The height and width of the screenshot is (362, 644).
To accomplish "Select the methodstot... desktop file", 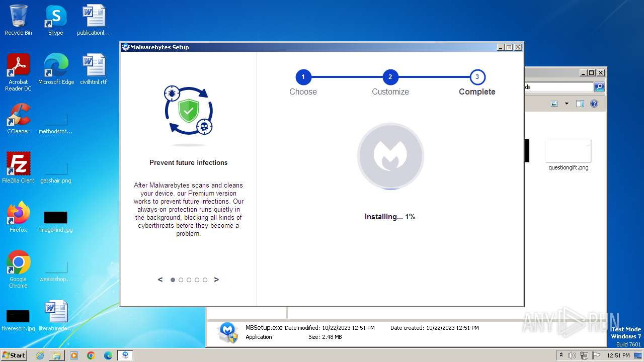I will pyautogui.click(x=56, y=119).
